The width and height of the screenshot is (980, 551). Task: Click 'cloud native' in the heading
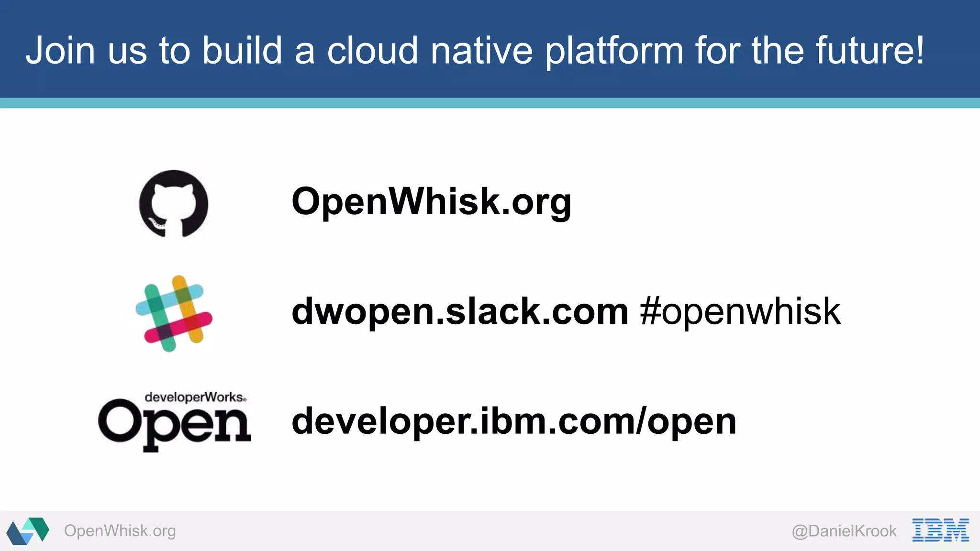click(429, 50)
